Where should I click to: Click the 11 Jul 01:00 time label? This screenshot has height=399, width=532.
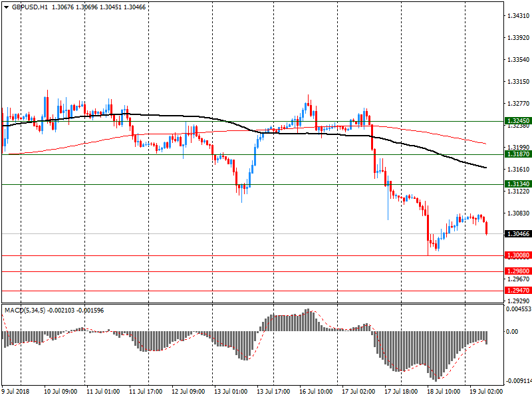[103, 392]
